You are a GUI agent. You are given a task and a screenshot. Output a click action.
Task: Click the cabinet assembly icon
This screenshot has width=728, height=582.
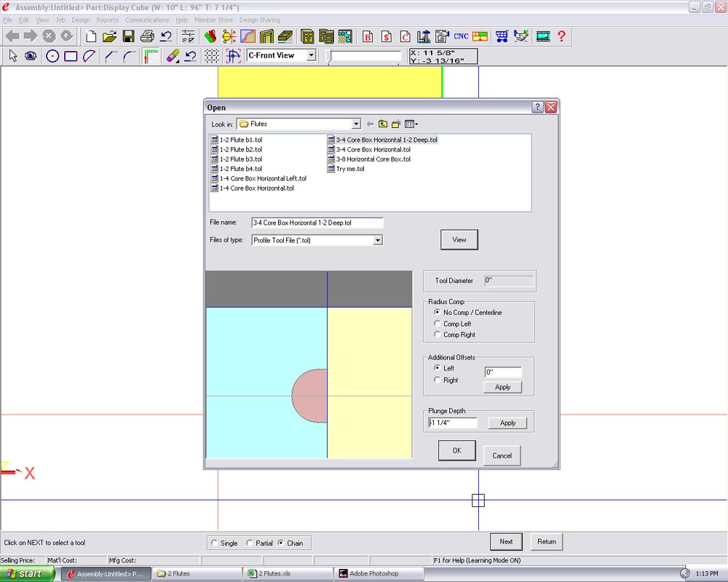(x=307, y=36)
